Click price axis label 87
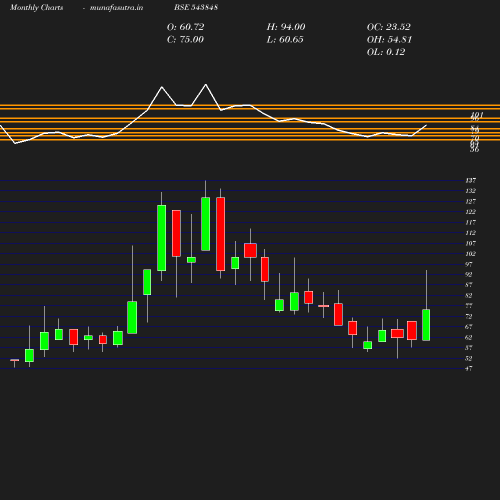 tap(469, 285)
